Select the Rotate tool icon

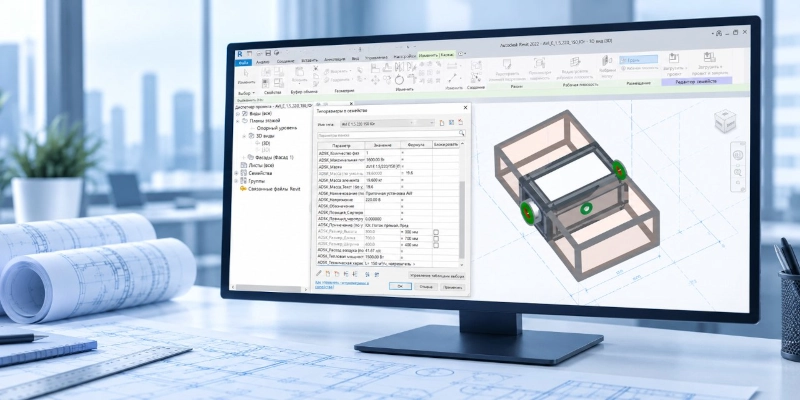click(x=399, y=79)
